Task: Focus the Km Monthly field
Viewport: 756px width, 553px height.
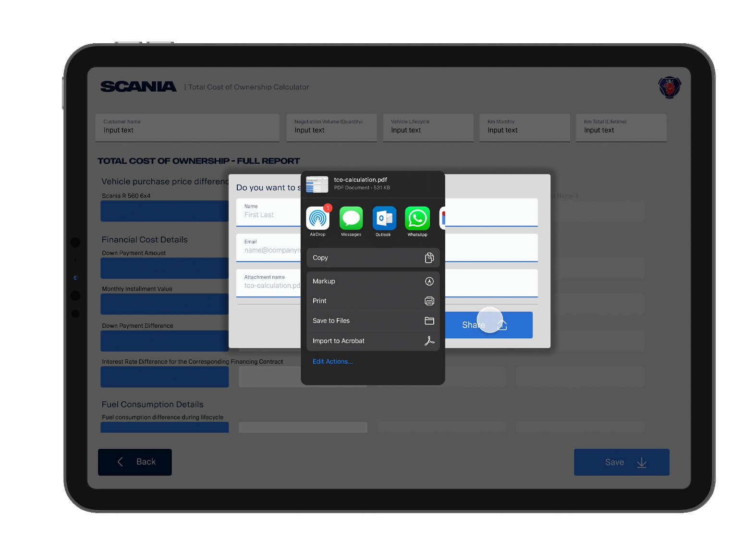Action: click(x=524, y=128)
